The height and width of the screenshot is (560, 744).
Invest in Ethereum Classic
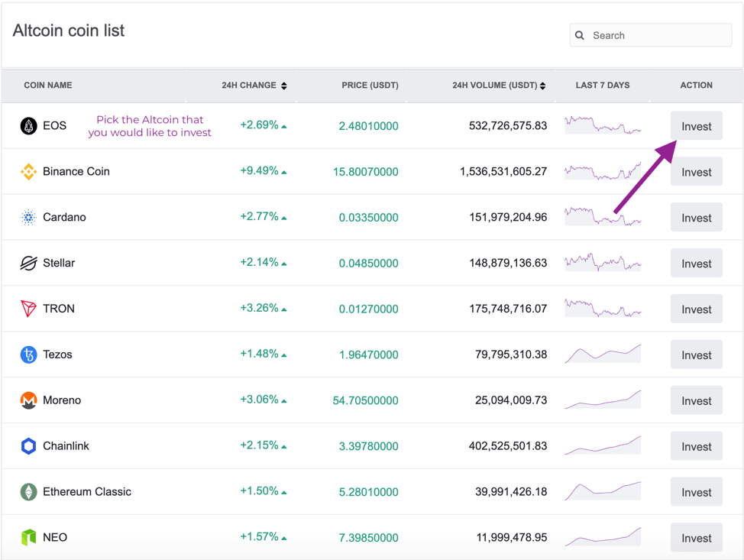pos(696,492)
